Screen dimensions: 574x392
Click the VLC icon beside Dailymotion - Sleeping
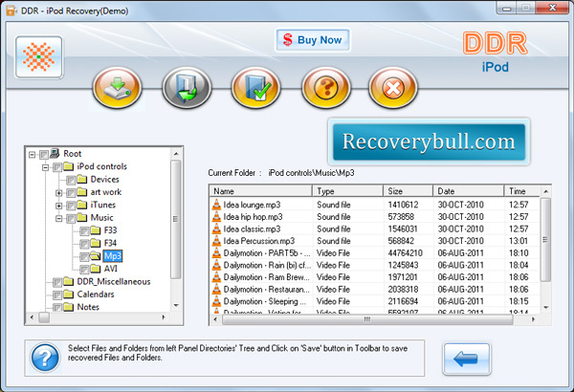pyautogui.click(x=217, y=301)
